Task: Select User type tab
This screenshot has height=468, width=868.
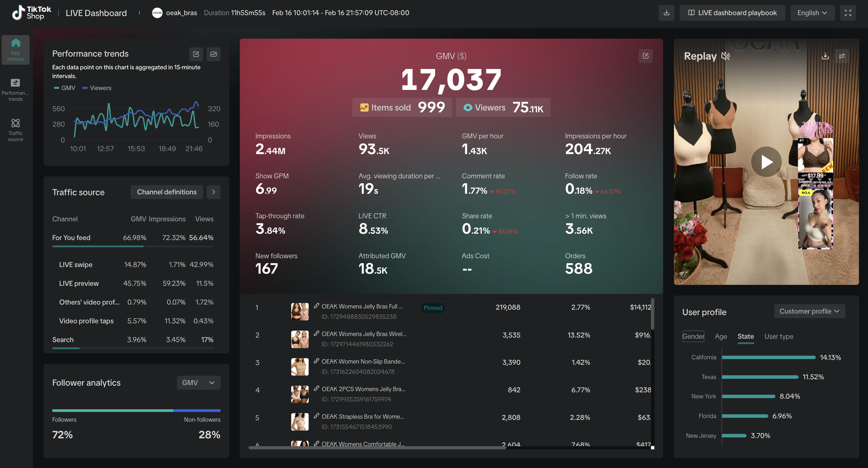Action: (x=778, y=336)
